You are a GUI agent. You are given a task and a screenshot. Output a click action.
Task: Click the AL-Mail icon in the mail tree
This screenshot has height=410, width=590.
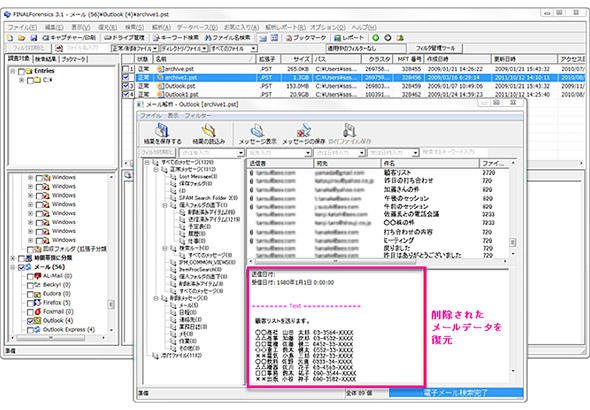[38, 276]
